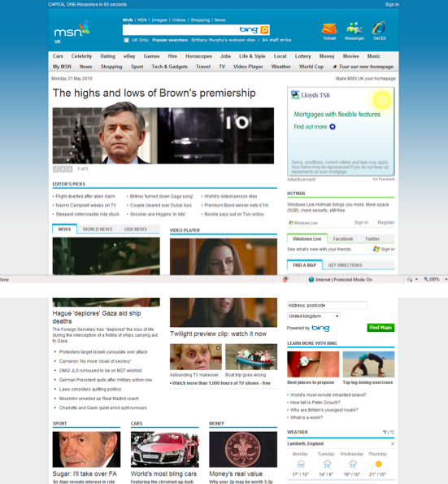Click the Thursday sunny weather icon
Image resolution: width=448 pixels, height=484 pixels.
click(379, 464)
